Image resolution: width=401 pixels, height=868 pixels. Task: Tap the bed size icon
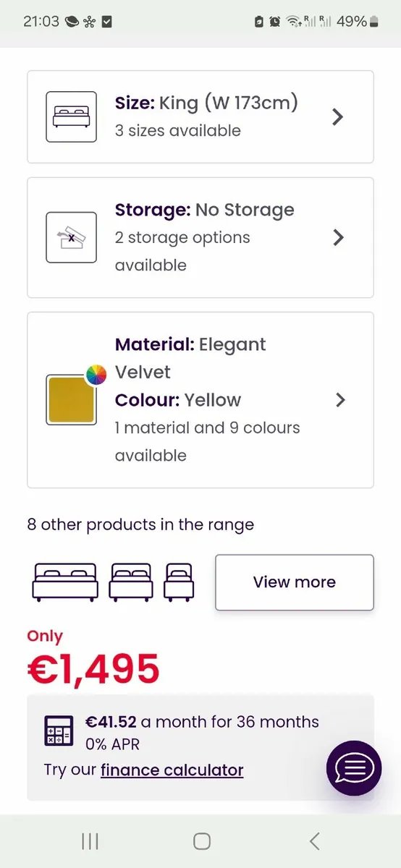tap(71, 116)
